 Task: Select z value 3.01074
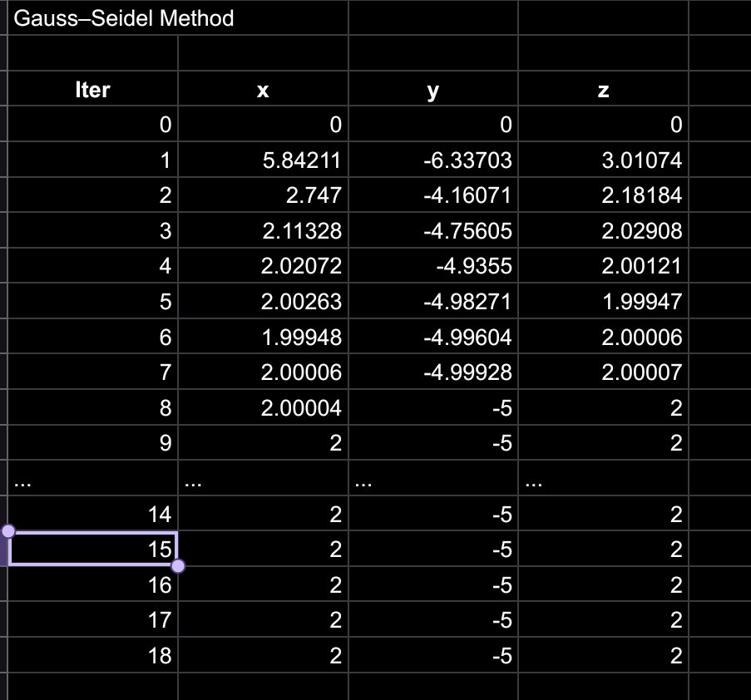tap(604, 160)
